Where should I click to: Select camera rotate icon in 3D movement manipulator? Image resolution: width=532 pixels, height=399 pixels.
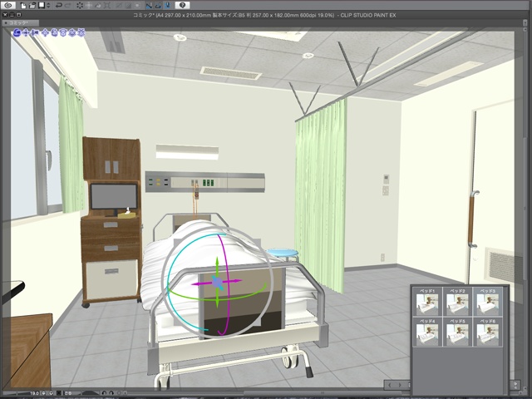17,32
